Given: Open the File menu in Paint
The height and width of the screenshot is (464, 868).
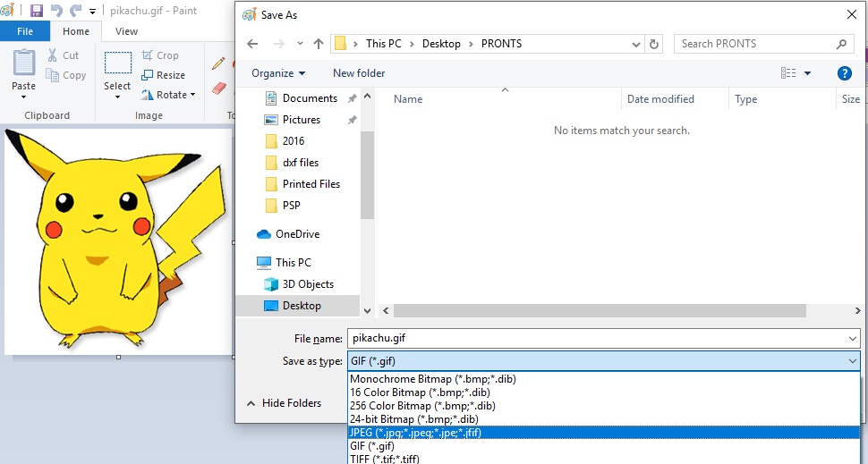Looking at the screenshot, I should (x=25, y=31).
